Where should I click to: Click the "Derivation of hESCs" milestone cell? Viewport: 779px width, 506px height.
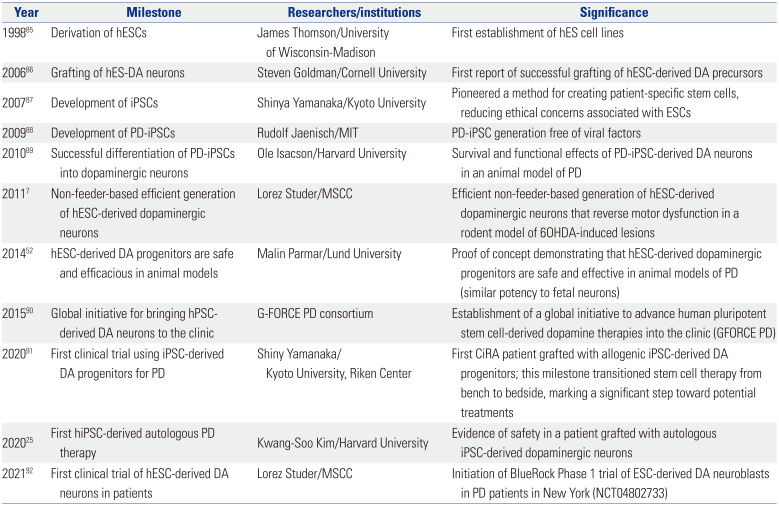[110, 34]
